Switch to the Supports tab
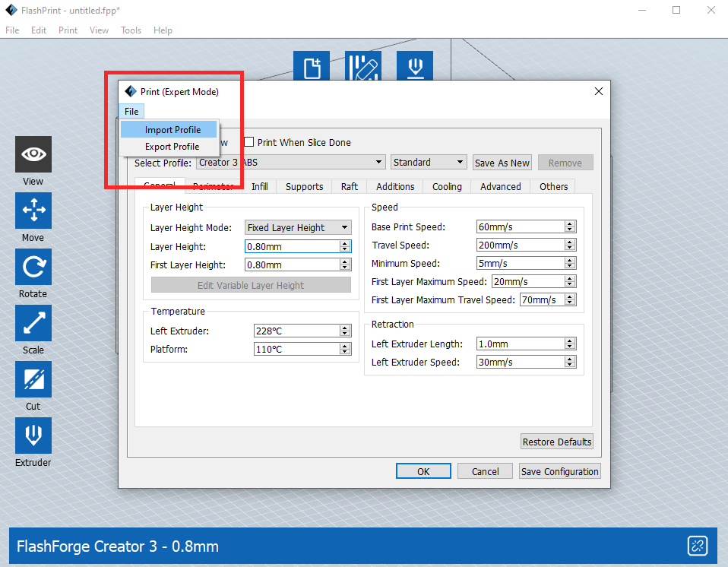 point(304,187)
